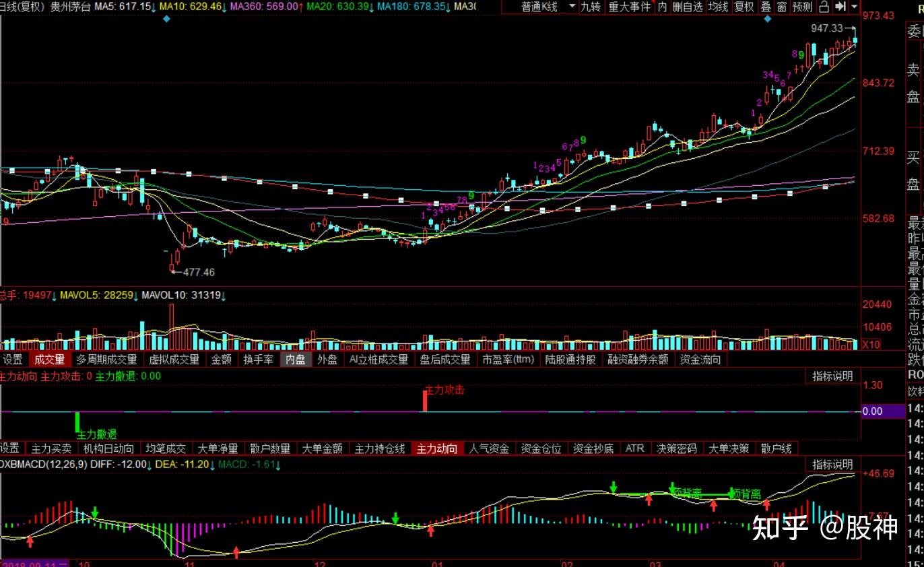Select the 外盘 tab
This screenshot has height=567, width=924.
327,360
